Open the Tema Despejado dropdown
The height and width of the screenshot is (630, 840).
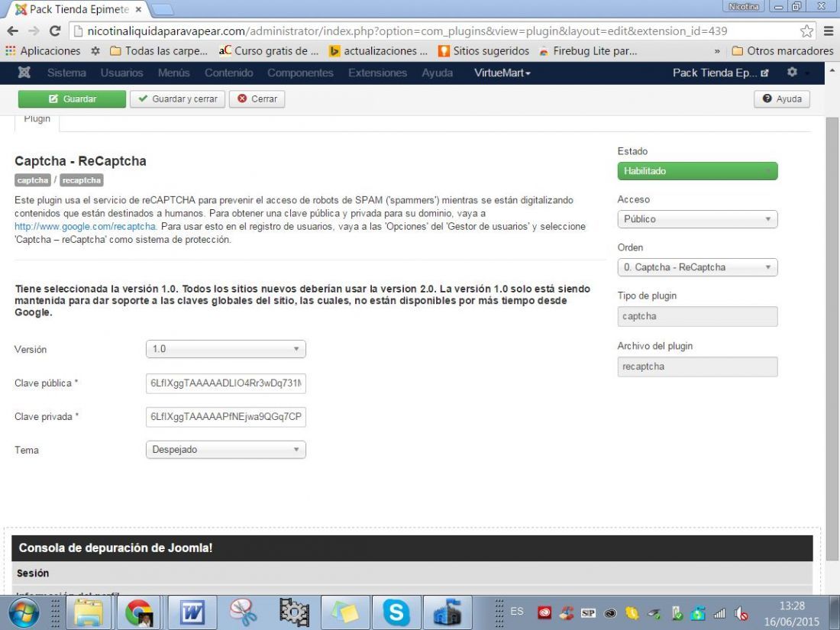(x=225, y=450)
